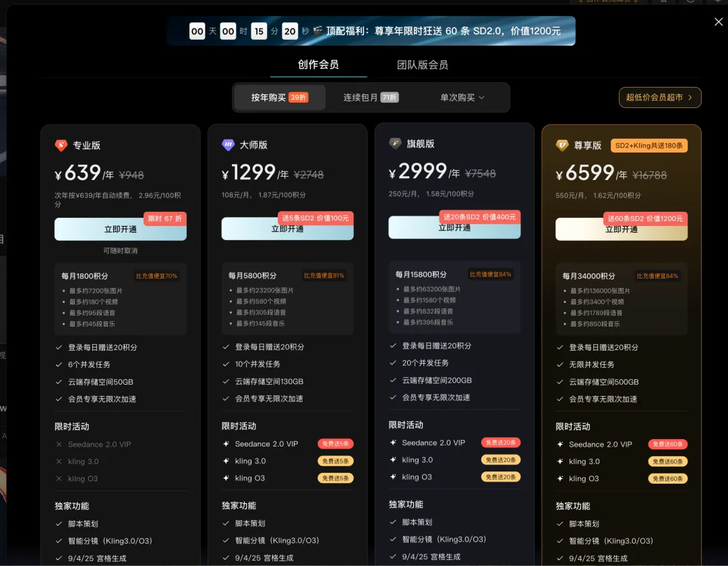
Task: Click 免费送60条 badge for kling O3
Action: (667, 478)
